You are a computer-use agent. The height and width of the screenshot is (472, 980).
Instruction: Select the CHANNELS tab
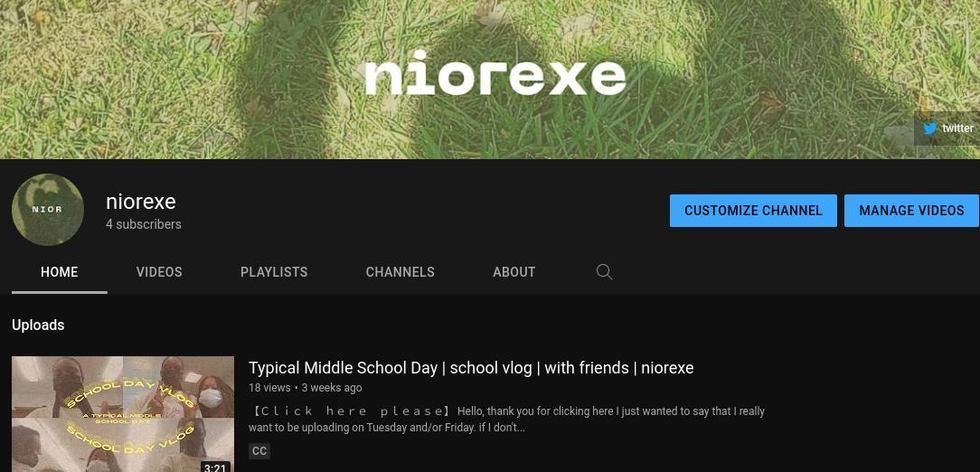[400, 272]
